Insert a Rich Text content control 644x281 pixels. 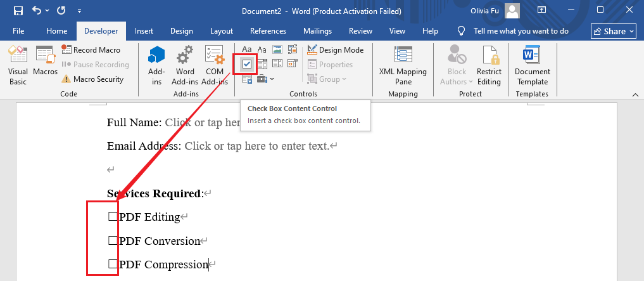247,49
